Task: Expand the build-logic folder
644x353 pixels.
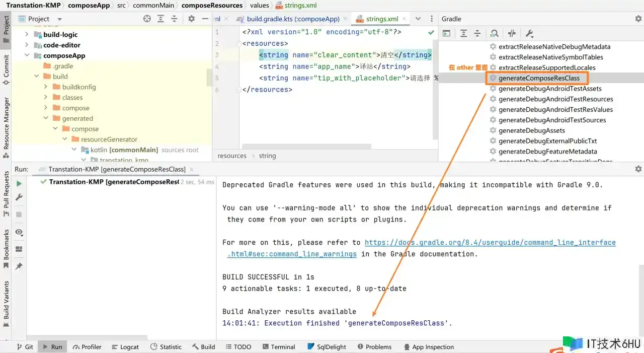Action: [x=27, y=34]
